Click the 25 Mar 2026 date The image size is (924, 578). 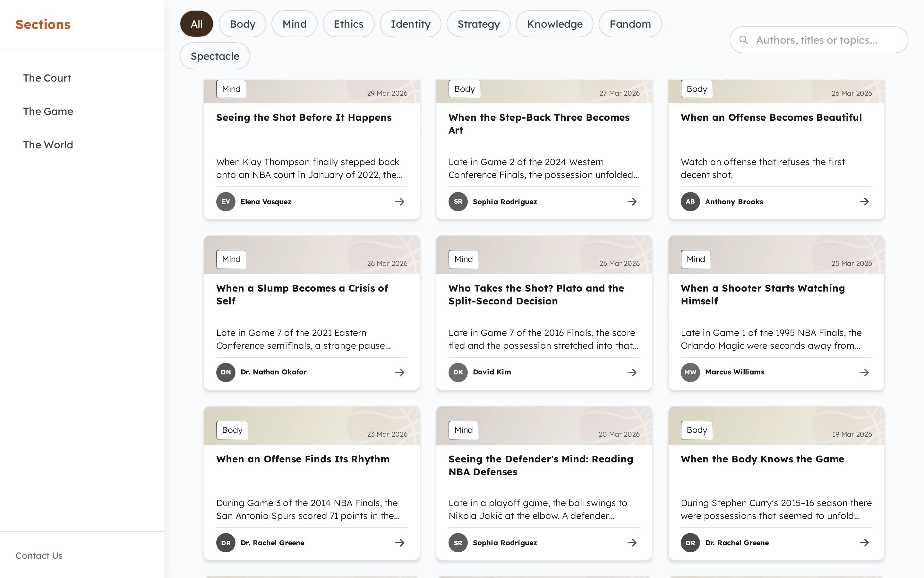[x=851, y=263]
